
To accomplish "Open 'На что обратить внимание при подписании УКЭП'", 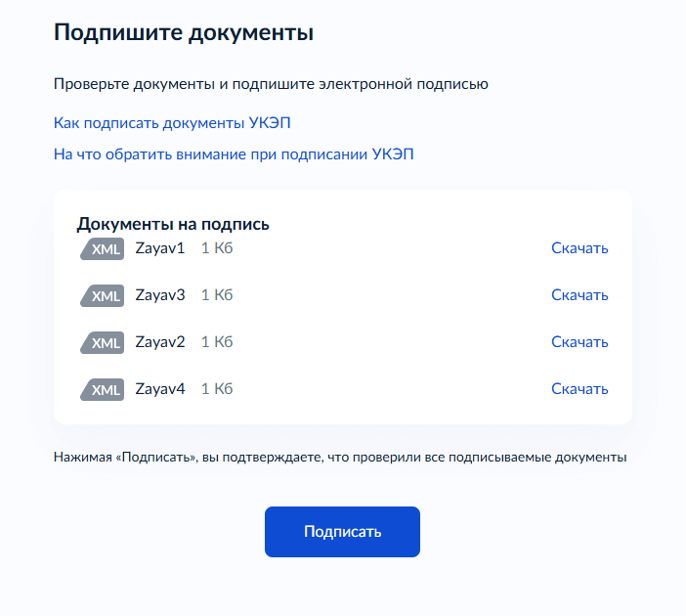I will (234, 154).
